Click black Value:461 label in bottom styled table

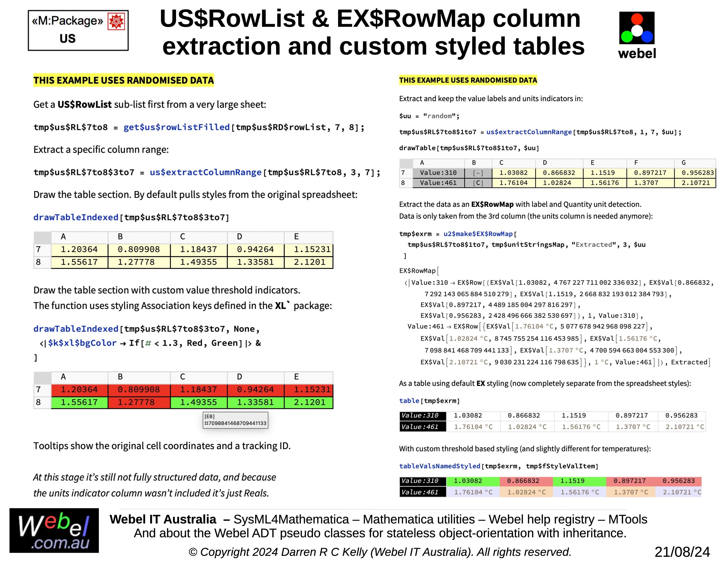(423, 492)
